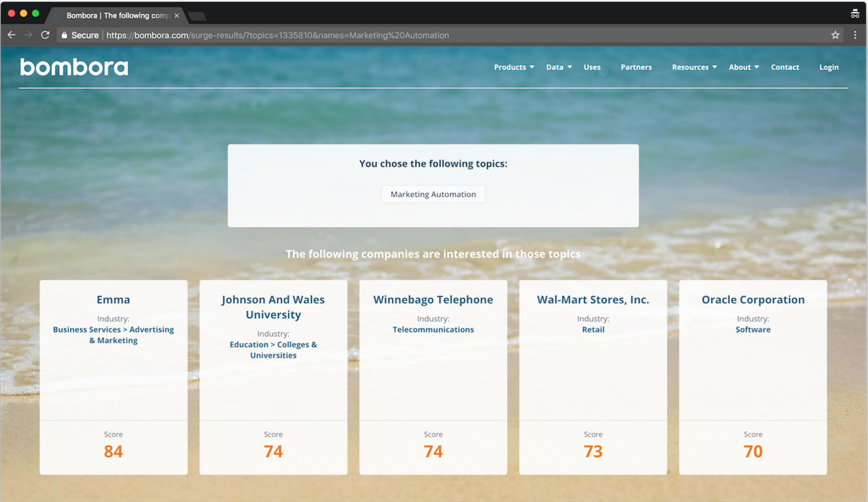Screen dimensions: 868x502
Task: Click the page reload icon
Action: click(x=45, y=35)
